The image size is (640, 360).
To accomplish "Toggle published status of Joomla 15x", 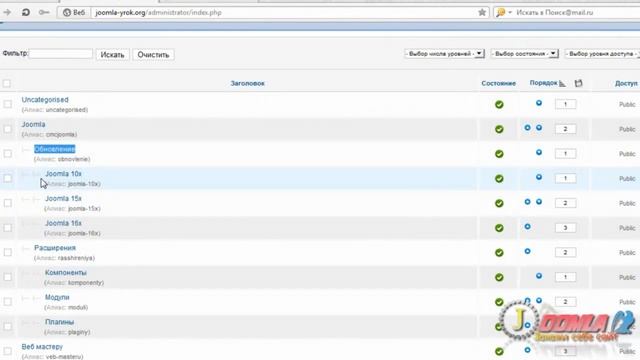I will point(499,203).
